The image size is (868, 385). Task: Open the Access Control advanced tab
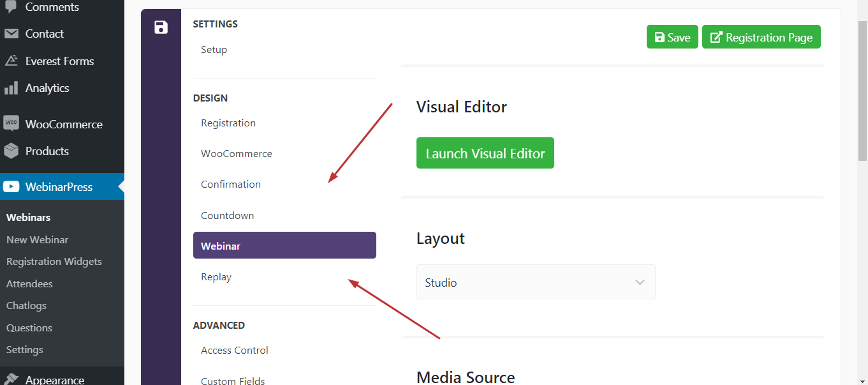[x=284, y=351]
